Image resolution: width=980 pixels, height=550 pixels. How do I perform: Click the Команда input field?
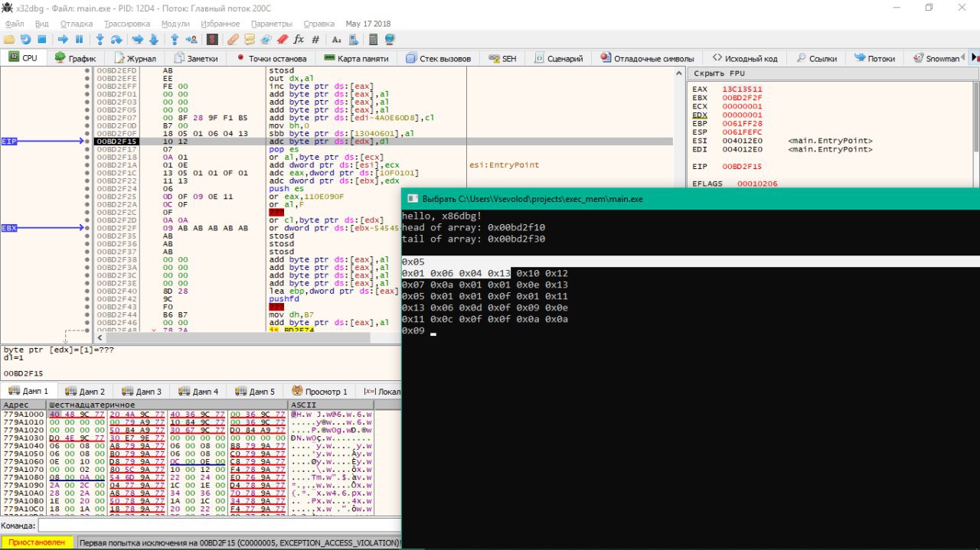click(218, 526)
